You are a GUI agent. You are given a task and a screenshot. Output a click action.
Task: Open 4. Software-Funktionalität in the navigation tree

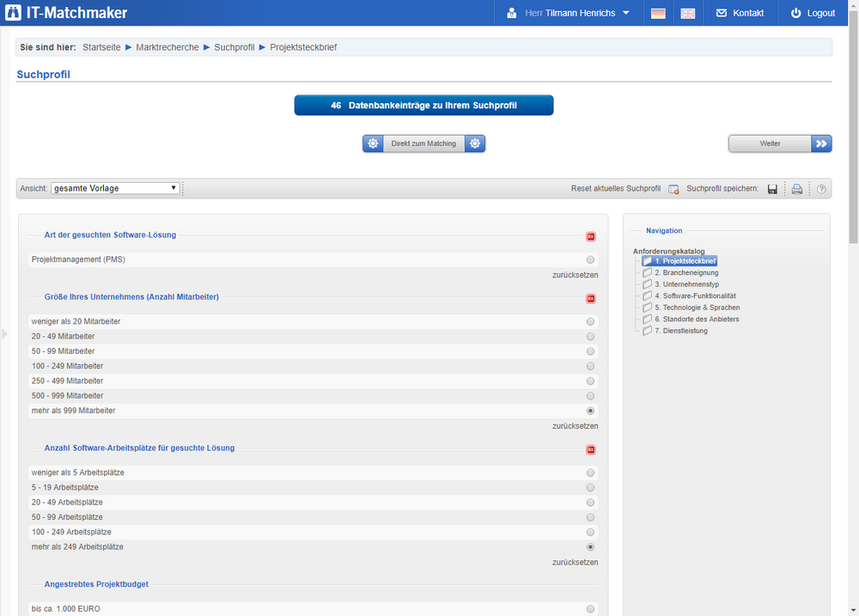(x=695, y=296)
